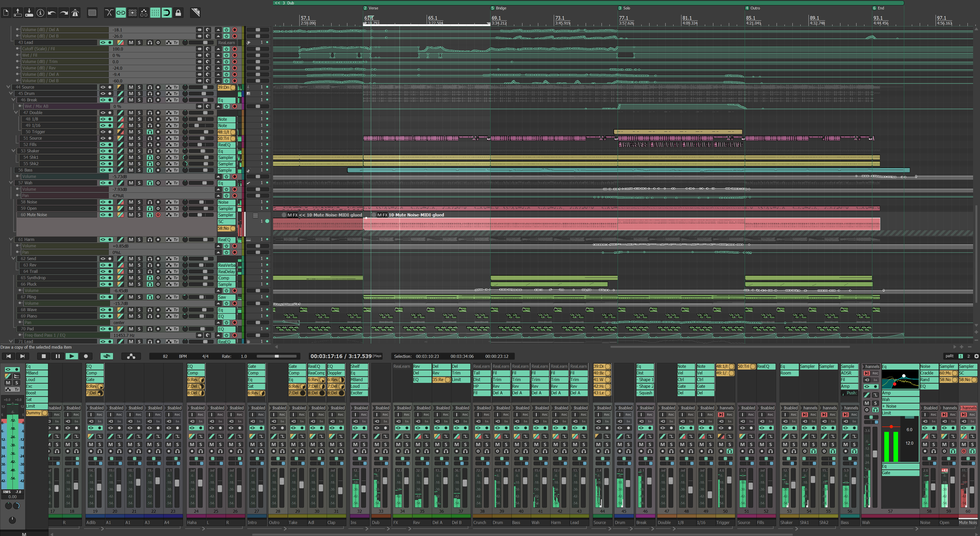This screenshot has height=536, width=980.
Task: Click the arrange view horizontal scrollbar
Action: coord(730,347)
